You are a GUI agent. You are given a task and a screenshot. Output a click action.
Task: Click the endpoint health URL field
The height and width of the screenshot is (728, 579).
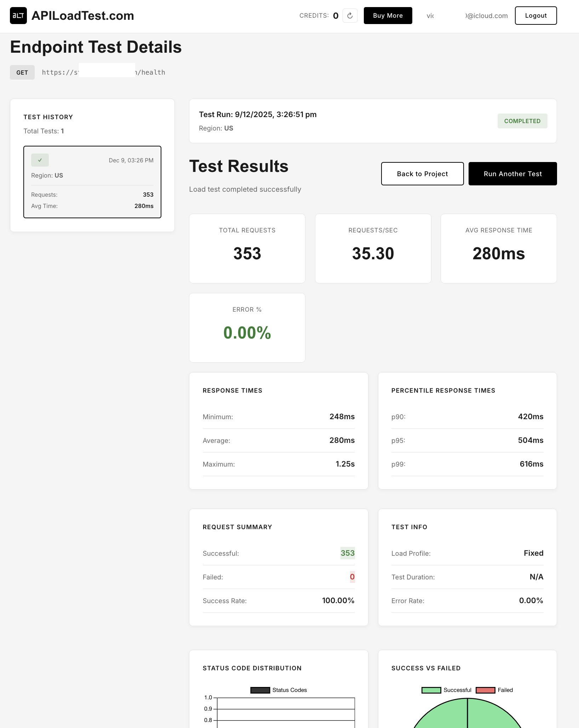103,72
